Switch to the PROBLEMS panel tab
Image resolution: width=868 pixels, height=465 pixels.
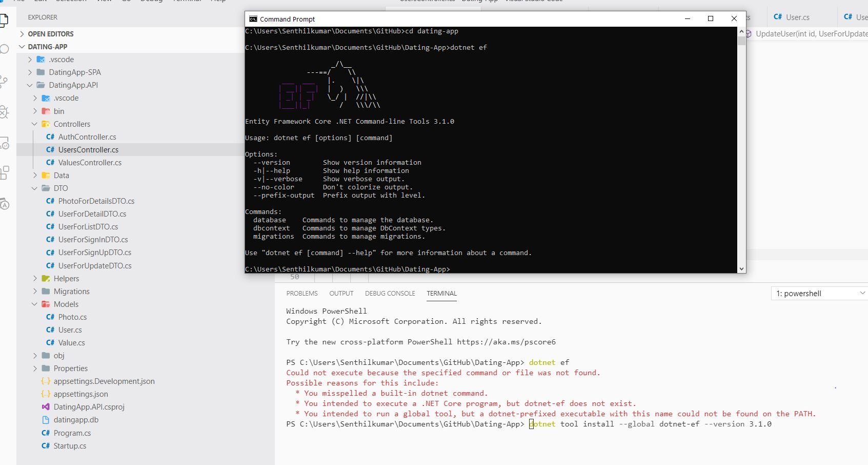pyautogui.click(x=302, y=294)
